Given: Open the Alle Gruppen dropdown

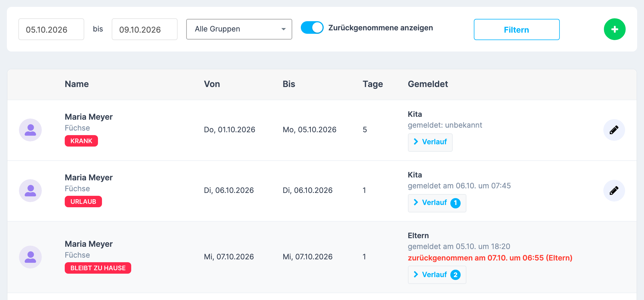Looking at the screenshot, I should coord(239,29).
